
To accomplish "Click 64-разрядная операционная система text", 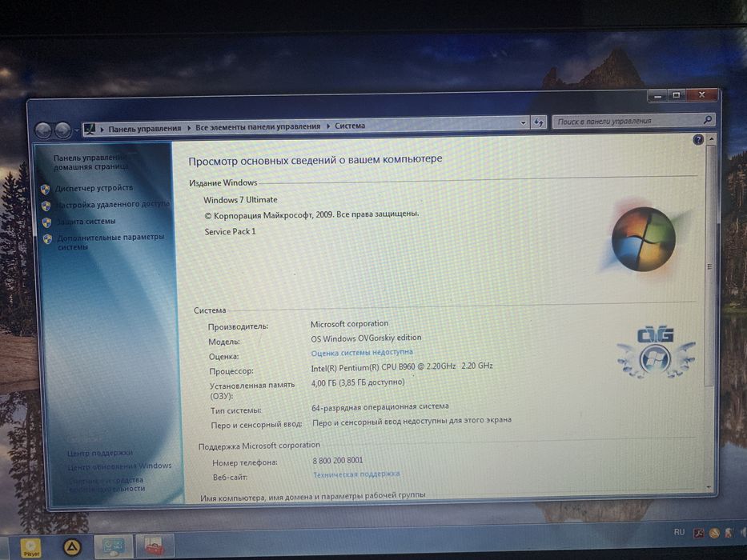I will (x=380, y=407).
